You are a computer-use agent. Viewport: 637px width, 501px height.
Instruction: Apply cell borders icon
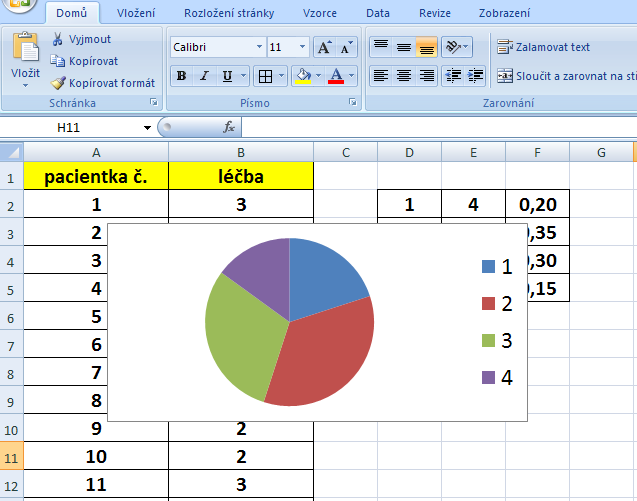point(265,76)
